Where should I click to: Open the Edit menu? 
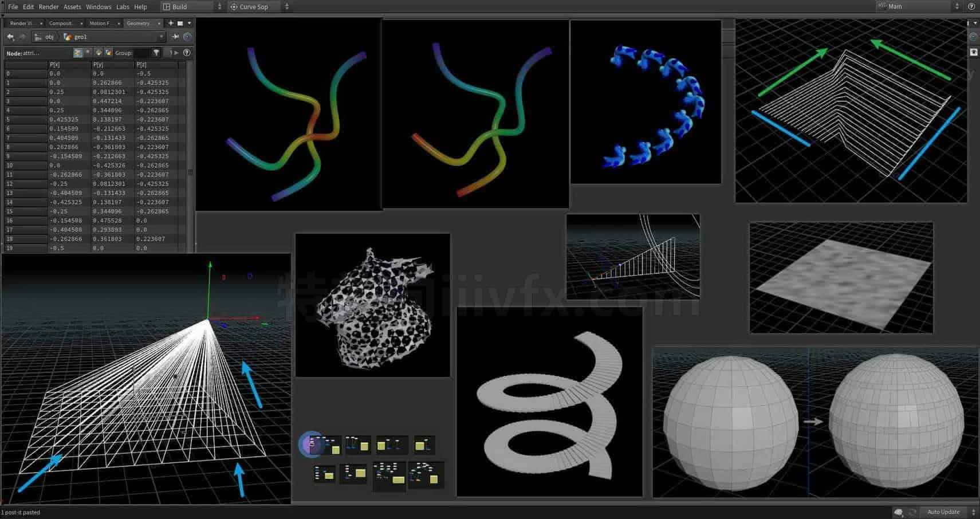(x=28, y=7)
